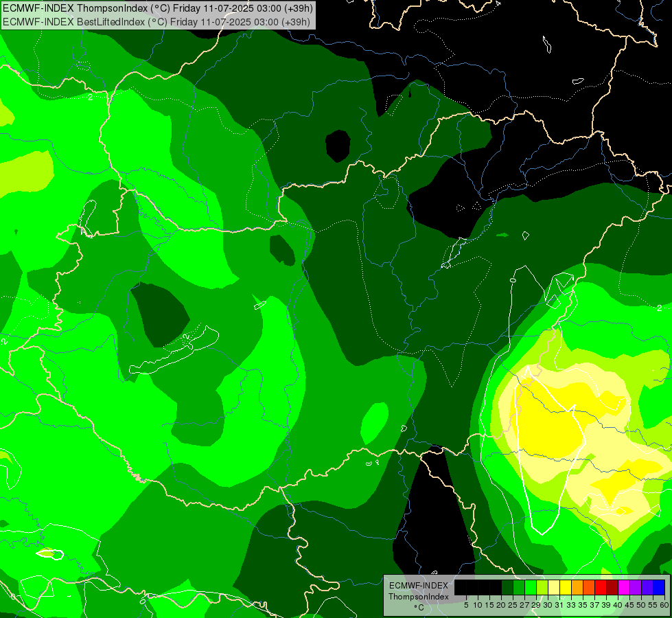
Task: Click the legend scale value 39
Action: click(x=606, y=605)
